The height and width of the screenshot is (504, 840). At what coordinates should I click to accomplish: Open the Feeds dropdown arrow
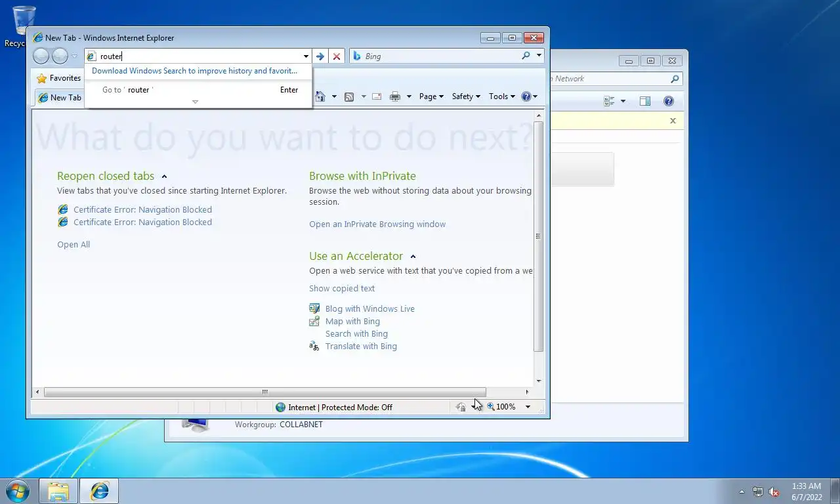coord(364,96)
